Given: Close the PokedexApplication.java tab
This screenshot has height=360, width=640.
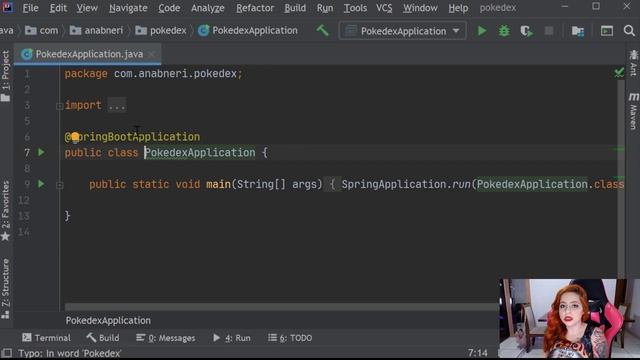Looking at the screenshot, I should pyautogui.click(x=151, y=54).
